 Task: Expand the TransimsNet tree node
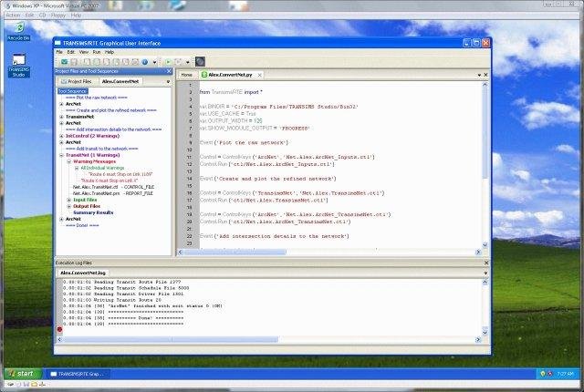coord(61,117)
